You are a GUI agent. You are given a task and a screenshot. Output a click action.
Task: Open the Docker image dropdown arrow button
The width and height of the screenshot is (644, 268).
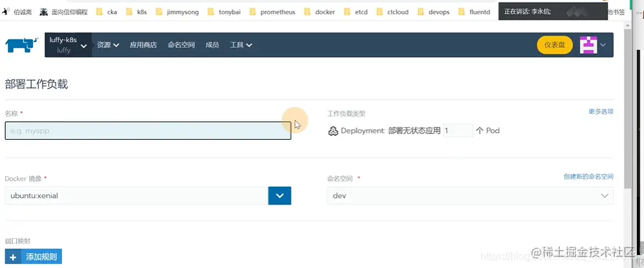[x=280, y=195]
